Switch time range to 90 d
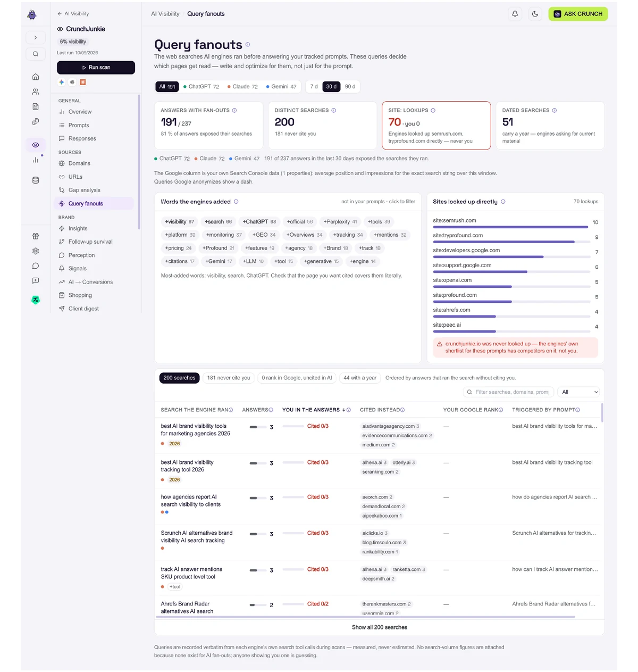This screenshot has height=672, width=638. coord(350,87)
